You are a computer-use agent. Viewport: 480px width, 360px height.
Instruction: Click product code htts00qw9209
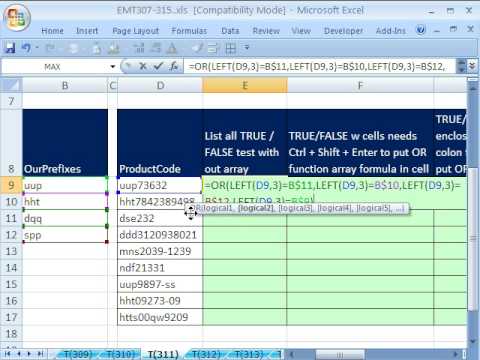click(160, 317)
